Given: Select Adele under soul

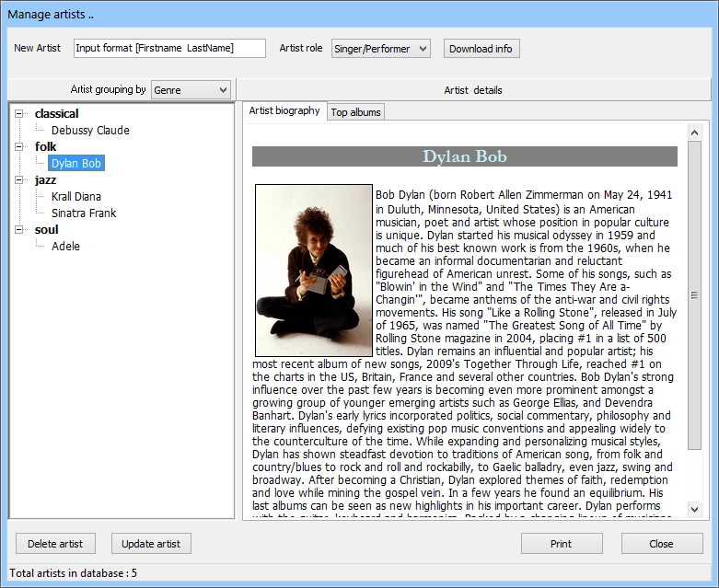Looking at the screenshot, I should click(65, 246).
